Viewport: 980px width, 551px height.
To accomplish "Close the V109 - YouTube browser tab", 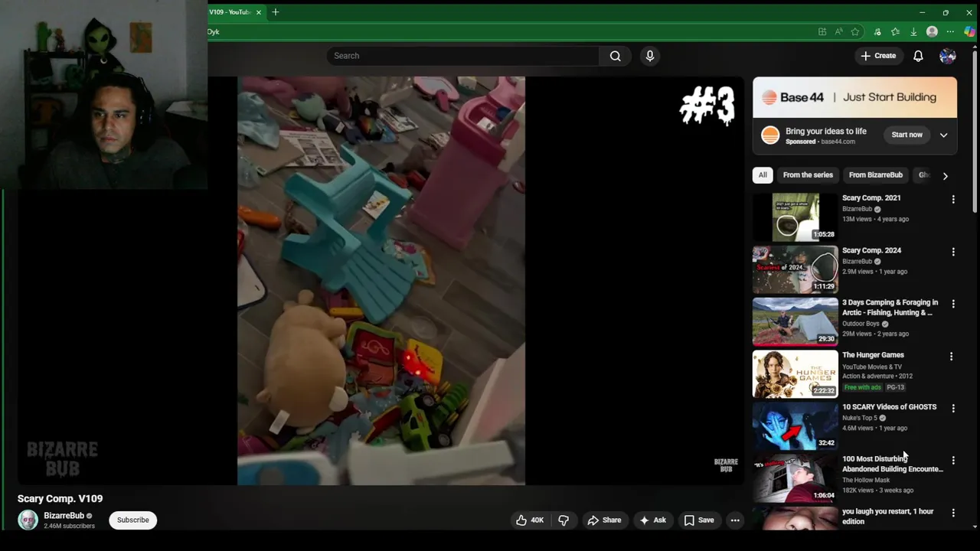I will pyautogui.click(x=259, y=12).
